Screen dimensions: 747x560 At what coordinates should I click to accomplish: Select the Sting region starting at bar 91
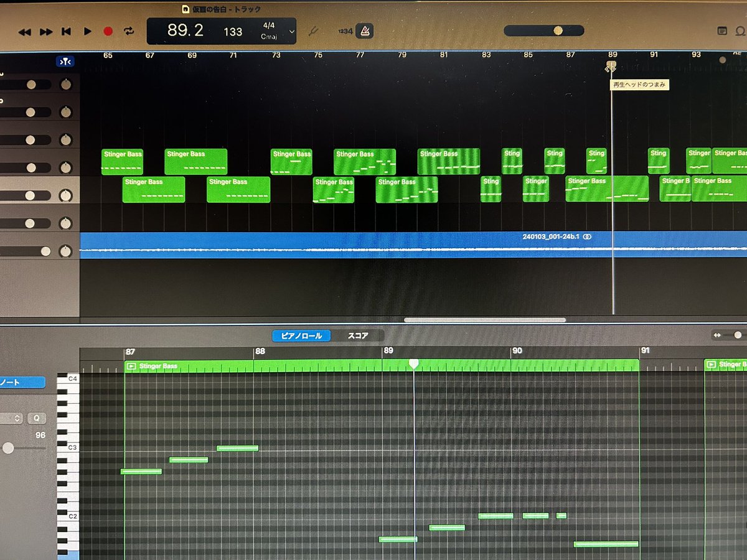(659, 161)
